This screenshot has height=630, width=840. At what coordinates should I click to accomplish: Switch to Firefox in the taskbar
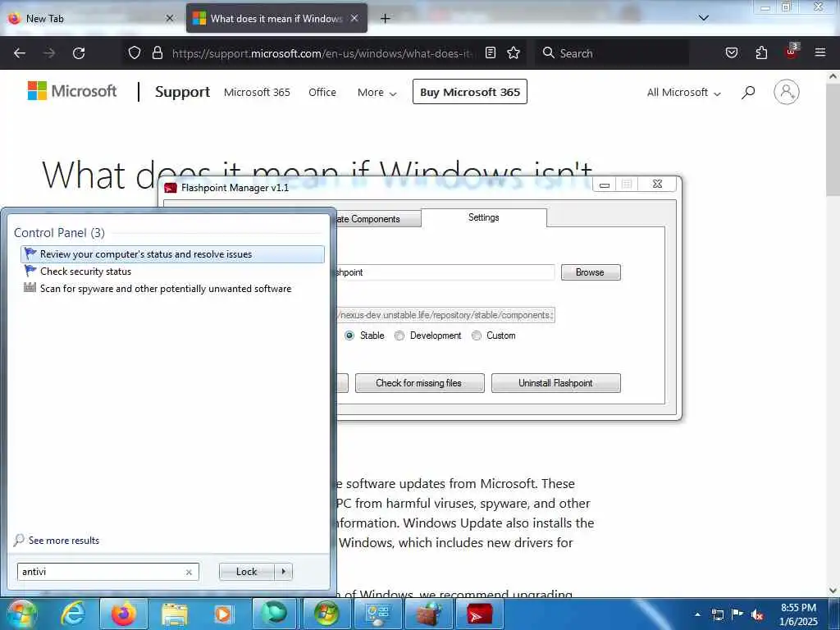(x=123, y=614)
